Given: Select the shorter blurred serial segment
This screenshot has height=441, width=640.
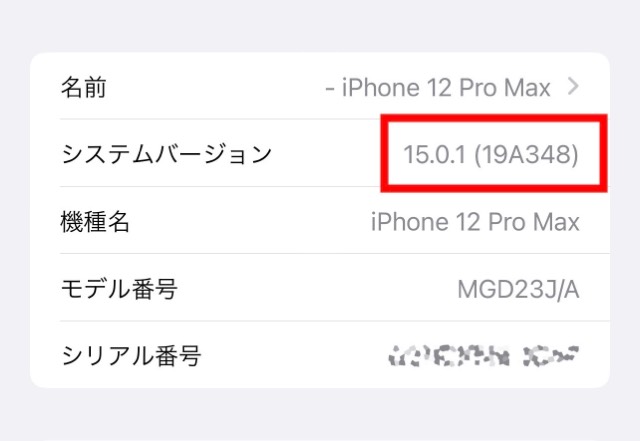Looking at the screenshot, I should [551, 356].
